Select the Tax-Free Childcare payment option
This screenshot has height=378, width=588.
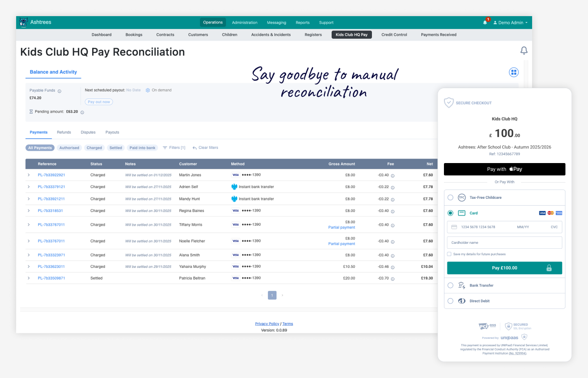tap(450, 197)
